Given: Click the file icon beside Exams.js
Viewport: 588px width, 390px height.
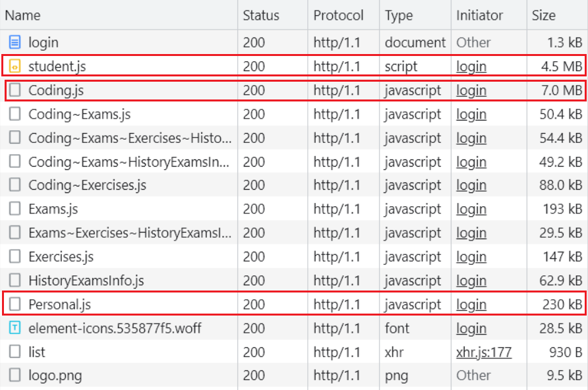Looking at the screenshot, I should [x=15, y=209].
